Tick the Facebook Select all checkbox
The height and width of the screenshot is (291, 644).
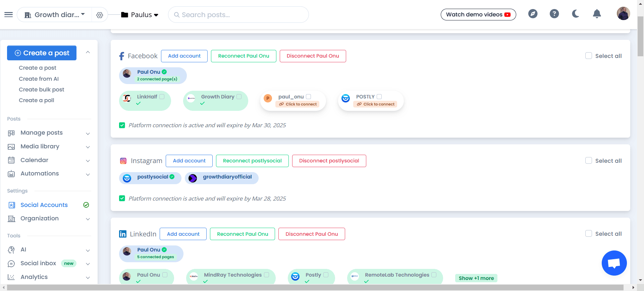(589, 56)
